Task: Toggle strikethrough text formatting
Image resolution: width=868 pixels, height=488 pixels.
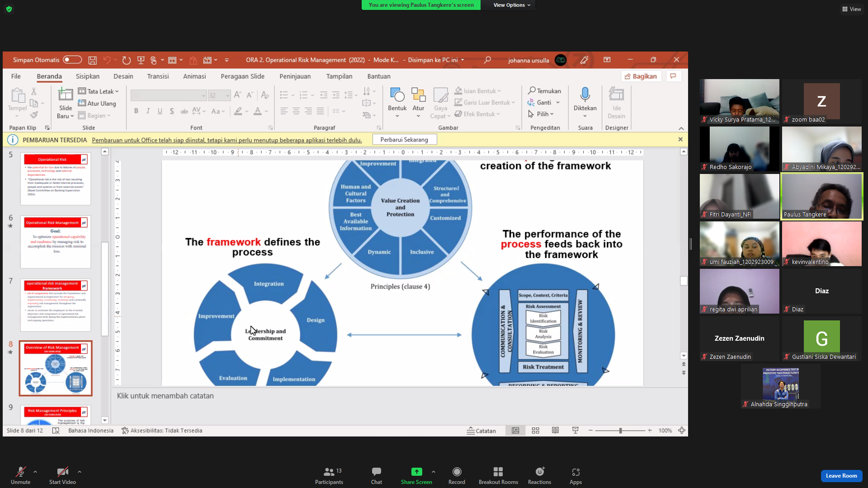Action: coord(184,111)
